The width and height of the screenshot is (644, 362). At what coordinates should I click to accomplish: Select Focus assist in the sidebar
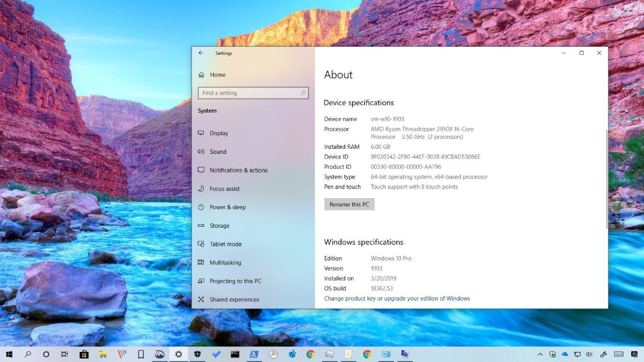(224, 189)
